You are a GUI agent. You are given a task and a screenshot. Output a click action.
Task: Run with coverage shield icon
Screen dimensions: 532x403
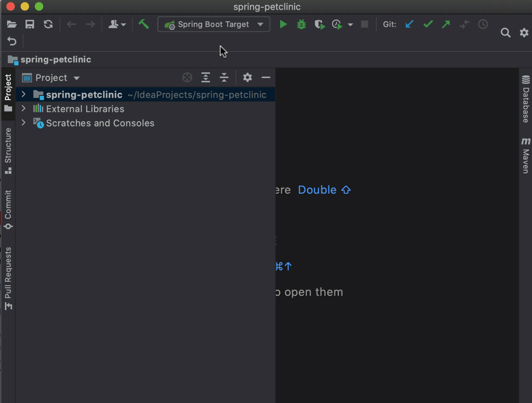click(320, 25)
